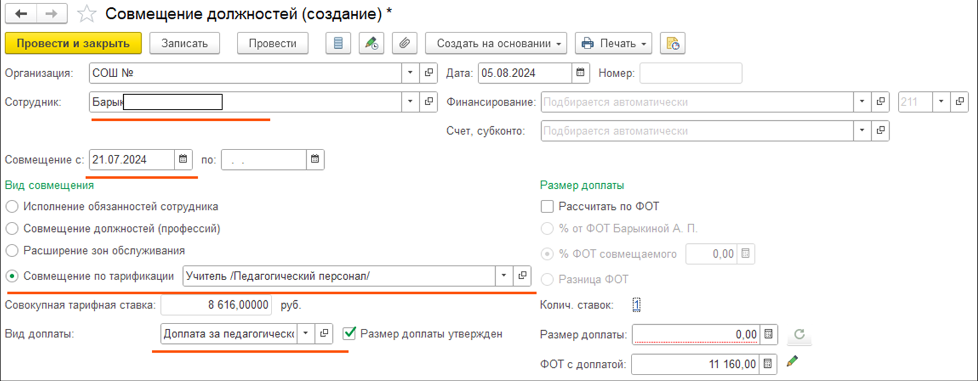The image size is (980, 381).
Task: Select Исполнение обязанностей сотрудника option
Action: pyautogui.click(x=12, y=207)
